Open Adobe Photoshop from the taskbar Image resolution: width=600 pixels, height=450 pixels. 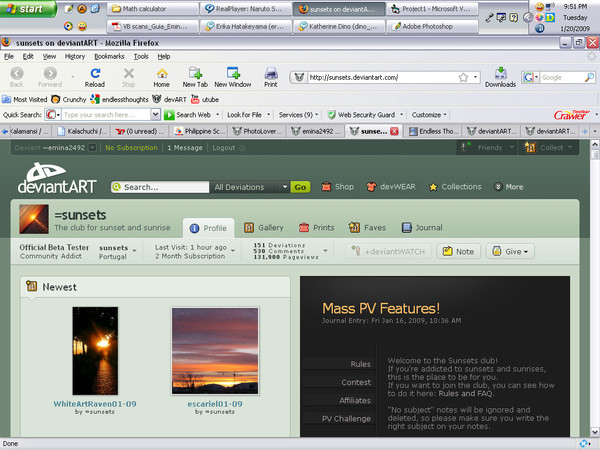(x=432, y=26)
